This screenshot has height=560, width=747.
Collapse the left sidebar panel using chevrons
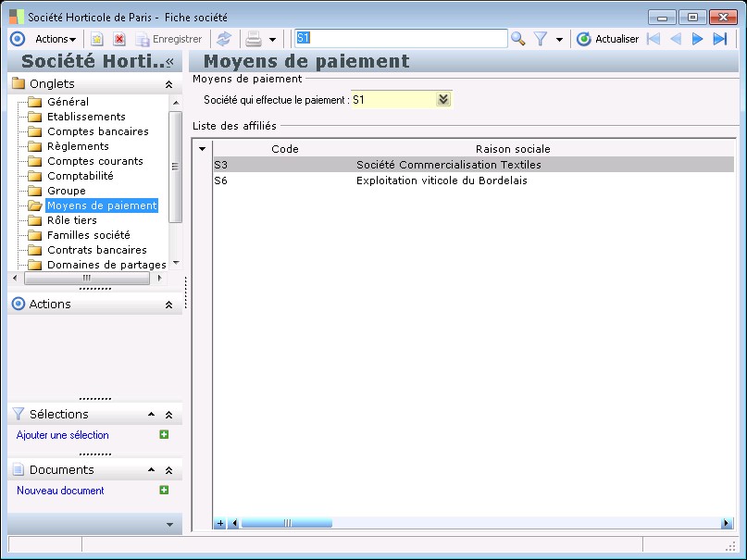click(169, 62)
